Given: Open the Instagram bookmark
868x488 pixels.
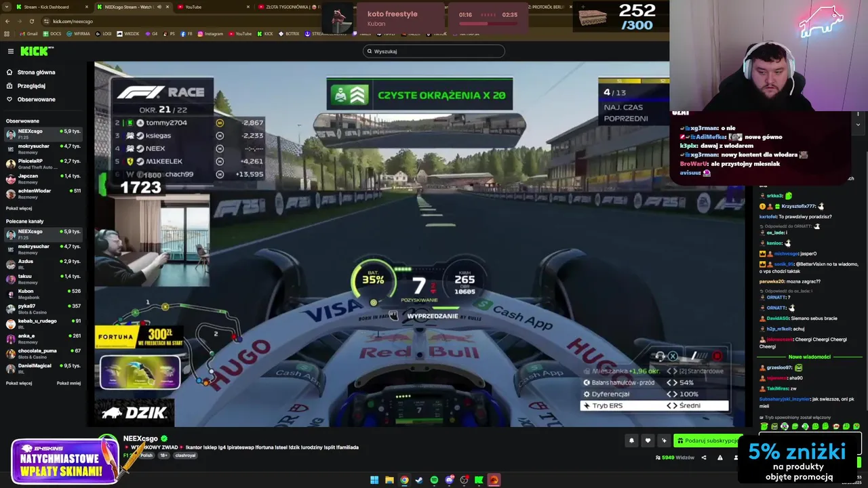Looking at the screenshot, I should click(x=210, y=33).
